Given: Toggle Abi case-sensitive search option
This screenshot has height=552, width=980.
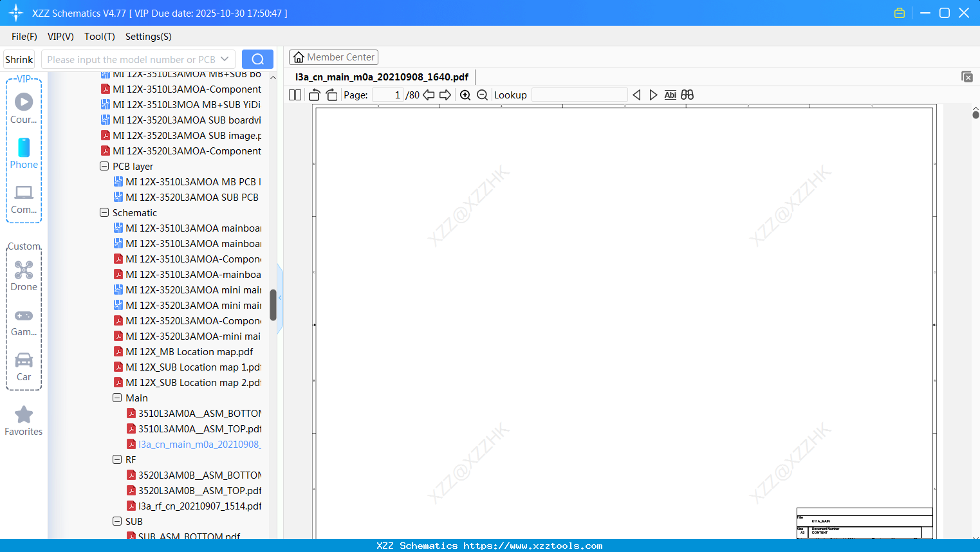Looking at the screenshot, I should pos(670,95).
